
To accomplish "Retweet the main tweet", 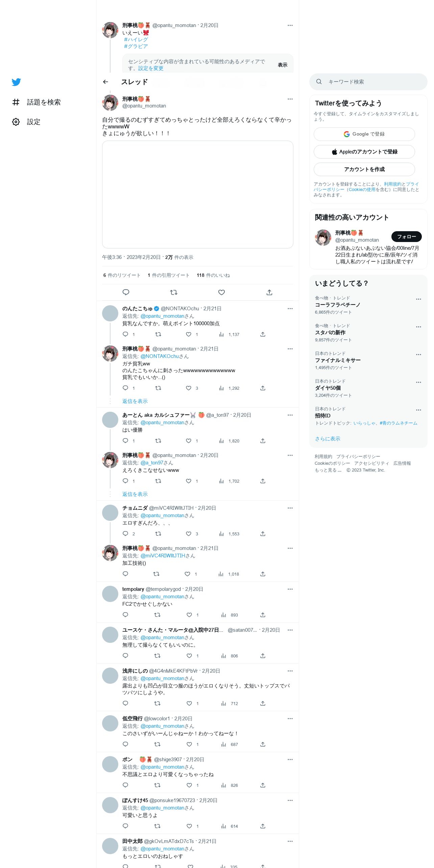I will pyautogui.click(x=174, y=292).
